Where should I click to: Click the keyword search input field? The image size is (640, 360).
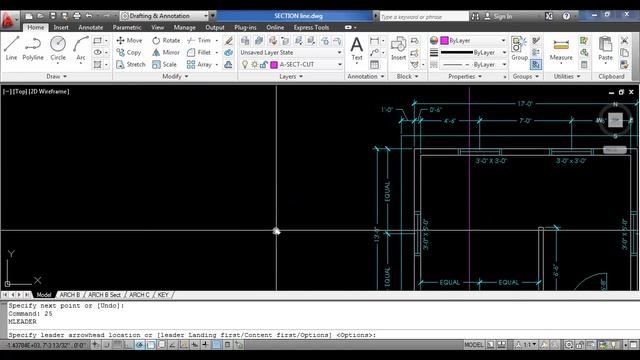424,16
